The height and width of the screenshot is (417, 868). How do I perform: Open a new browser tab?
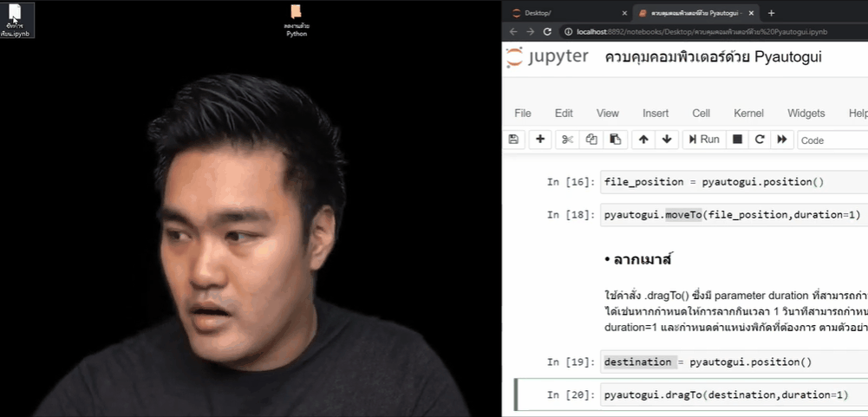[x=771, y=13]
